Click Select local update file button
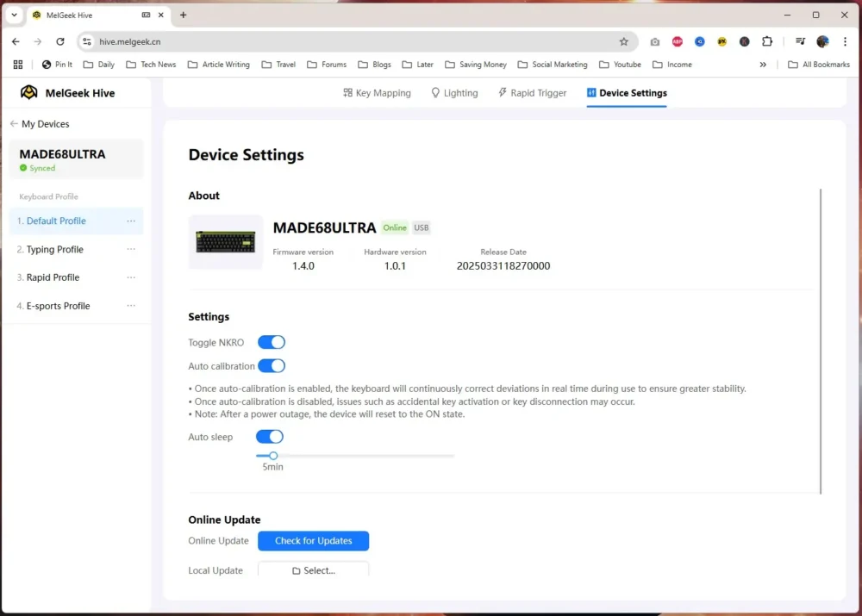The image size is (862, 616). point(314,569)
